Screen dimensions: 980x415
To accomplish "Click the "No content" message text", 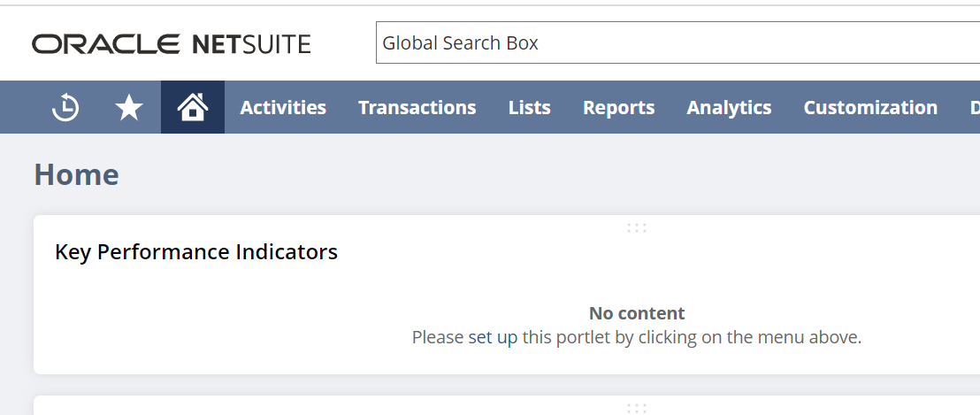I will tap(637, 313).
